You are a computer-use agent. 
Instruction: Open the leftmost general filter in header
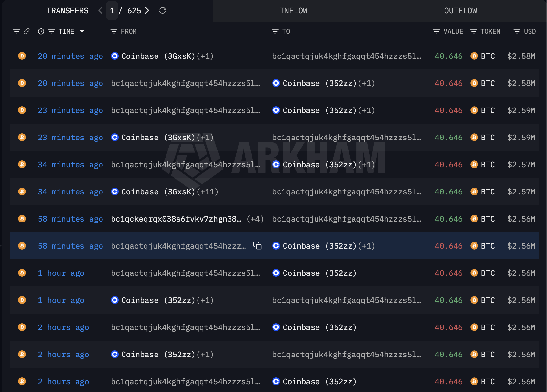coord(16,31)
